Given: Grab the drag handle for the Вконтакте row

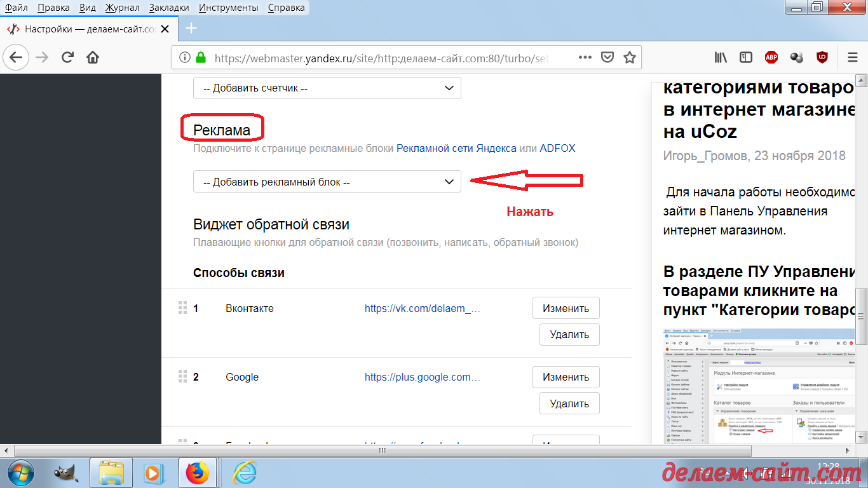Looking at the screenshot, I should 182,308.
